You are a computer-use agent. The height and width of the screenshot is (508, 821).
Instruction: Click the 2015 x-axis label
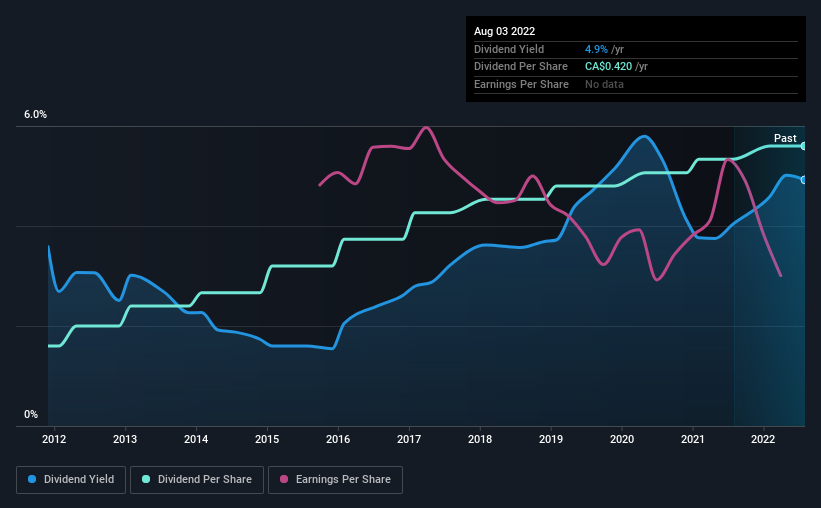[x=267, y=439]
